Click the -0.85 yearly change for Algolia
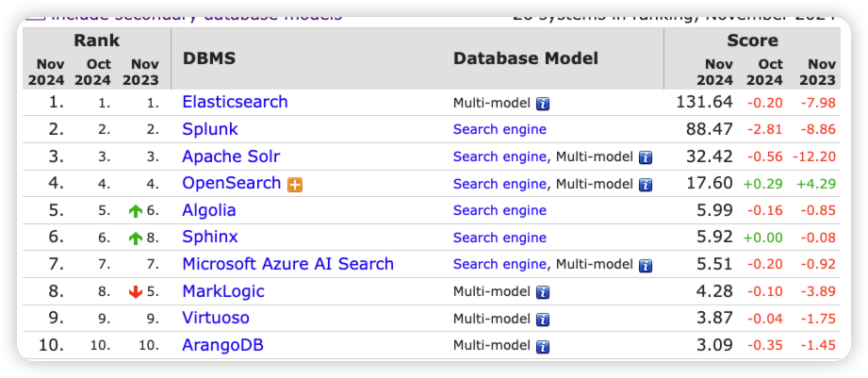 pyautogui.click(x=818, y=211)
